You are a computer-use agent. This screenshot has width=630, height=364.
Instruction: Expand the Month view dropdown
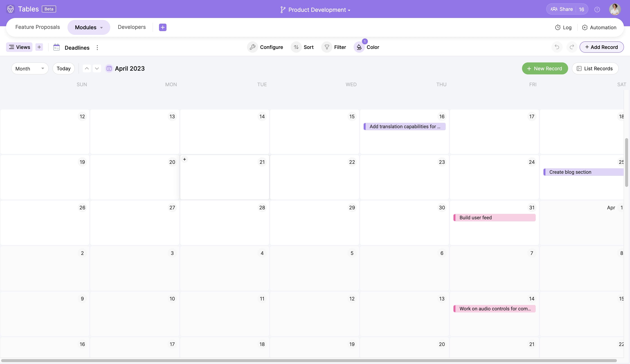[30, 68]
